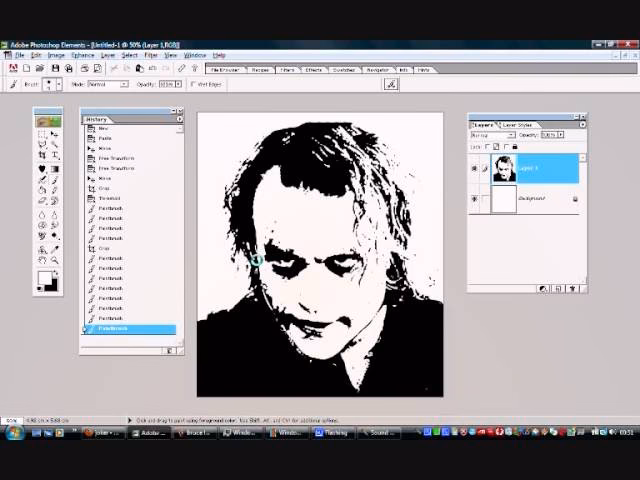This screenshot has width=640, height=480.
Task: Click the Save floppy disk icon
Action: [56, 68]
